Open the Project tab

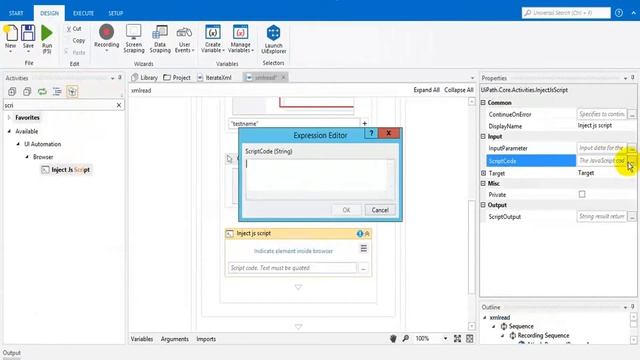click(x=177, y=77)
